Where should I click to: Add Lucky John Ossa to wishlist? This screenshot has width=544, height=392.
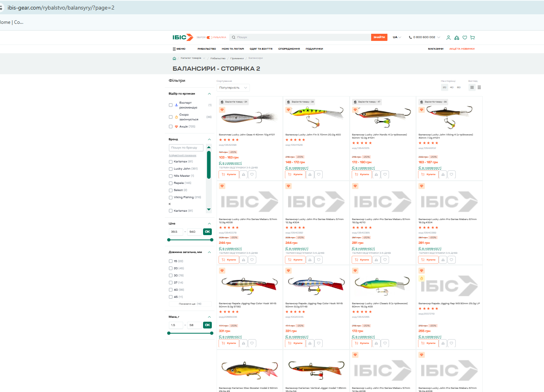pyautogui.click(x=252, y=174)
